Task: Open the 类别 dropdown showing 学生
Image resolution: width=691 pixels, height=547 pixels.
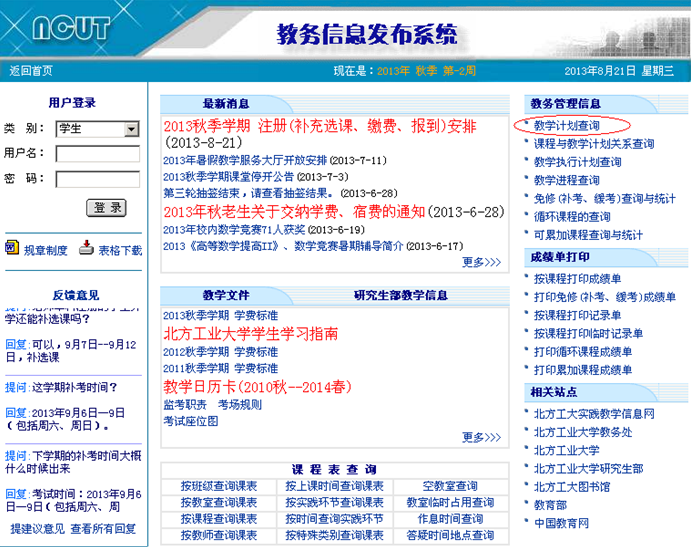Action: click(97, 128)
